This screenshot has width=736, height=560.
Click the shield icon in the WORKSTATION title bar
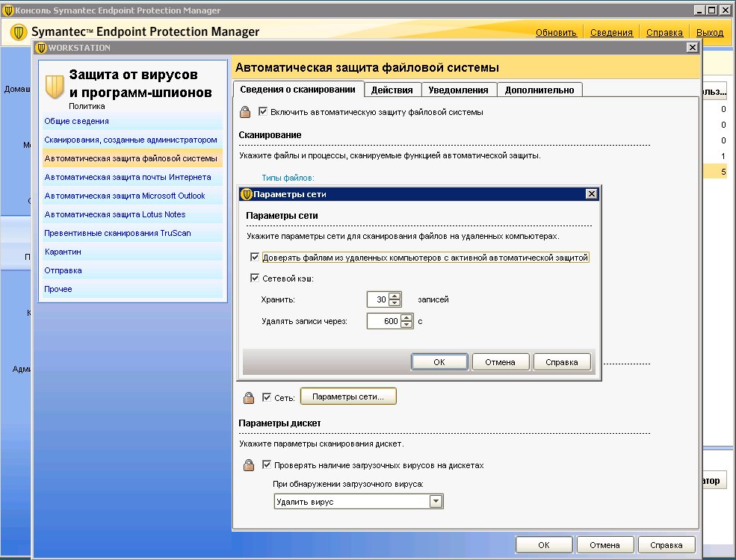(x=41, y=48)
